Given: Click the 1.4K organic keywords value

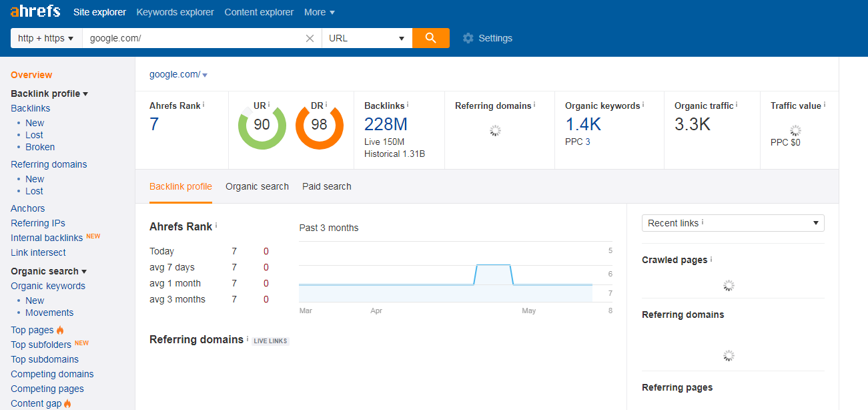Looking at the screenshot, I should (583, 124).
